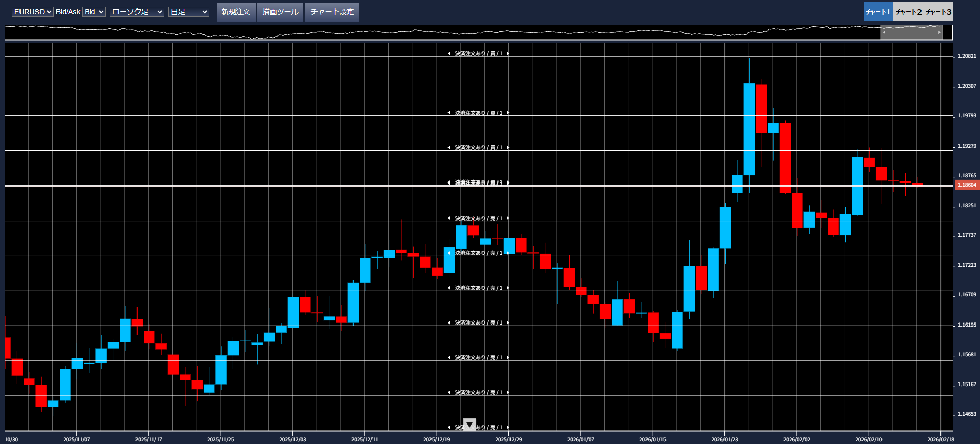Click left arrow of 1.15167 売 order label
Screen dimensions: 980x444
[449, 393]
